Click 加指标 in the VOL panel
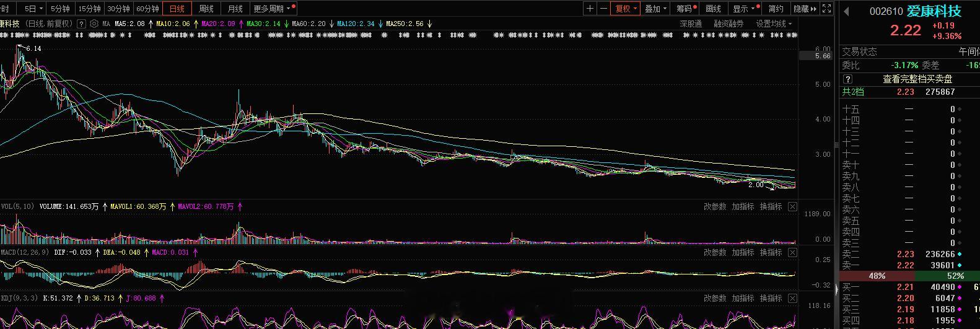 (x=743, y=207)
